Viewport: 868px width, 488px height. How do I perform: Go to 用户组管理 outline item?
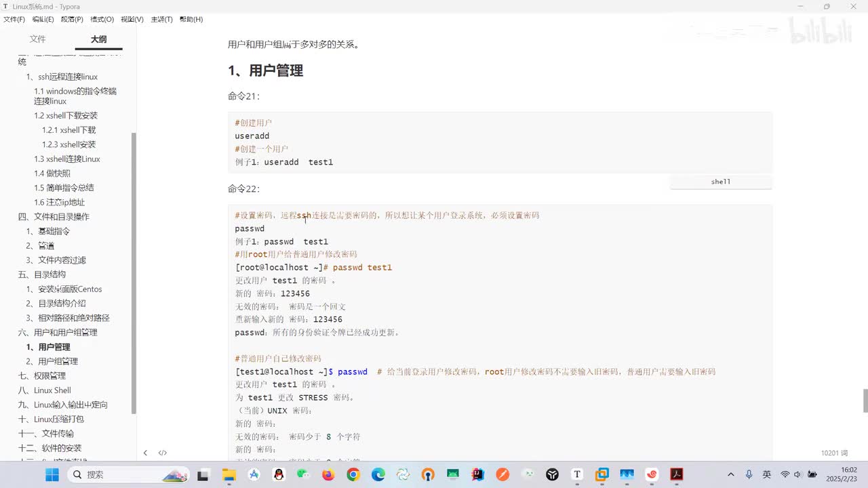(52, 361)
